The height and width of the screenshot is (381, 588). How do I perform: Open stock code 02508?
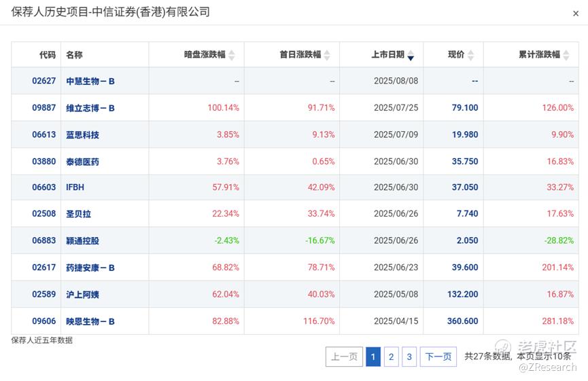click(x=44, y=213)
